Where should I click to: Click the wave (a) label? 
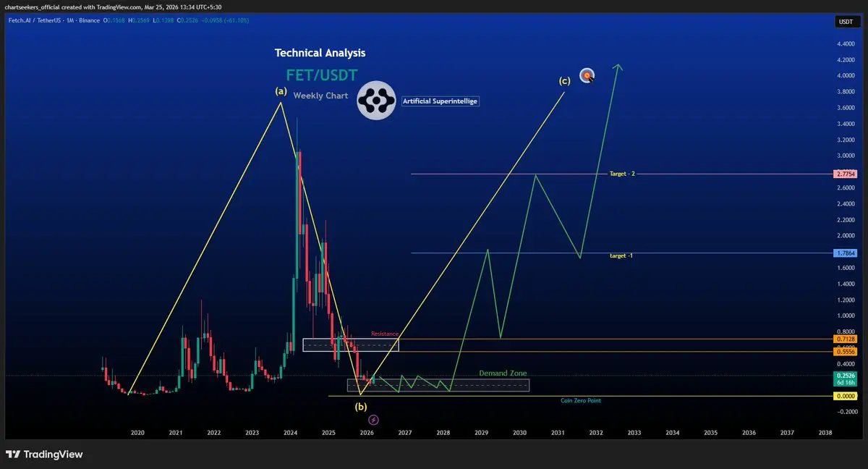tap(281, 92)
